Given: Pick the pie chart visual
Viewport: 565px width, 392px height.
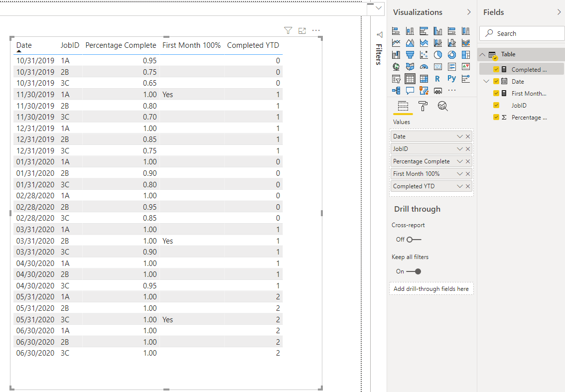Looking at the screenshot, I should tap(438, 55).
